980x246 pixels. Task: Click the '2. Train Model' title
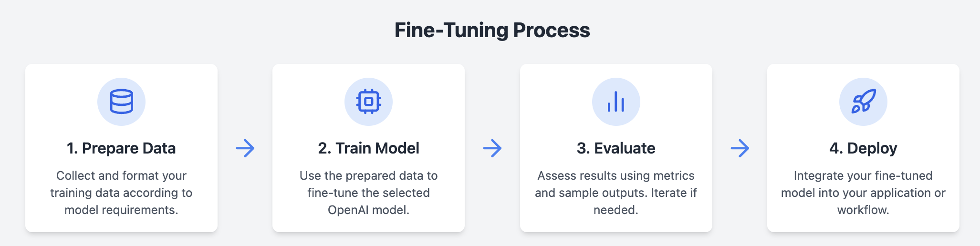click(x=368, y=148)
